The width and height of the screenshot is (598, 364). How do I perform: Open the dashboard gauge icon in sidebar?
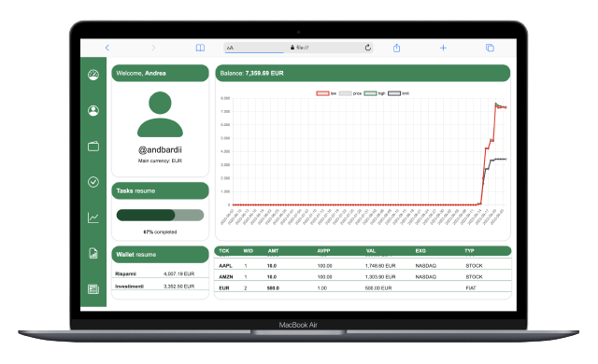tap(93, 75)
